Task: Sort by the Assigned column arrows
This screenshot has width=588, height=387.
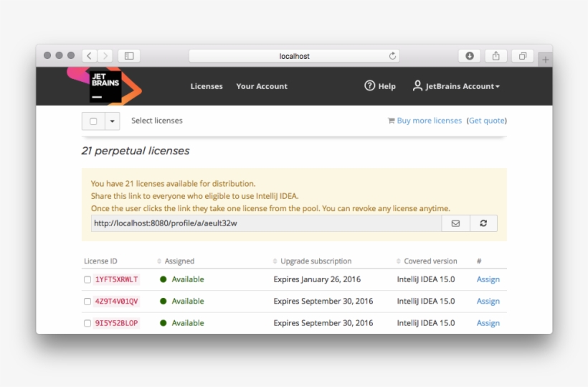Action: pos(159,261)
